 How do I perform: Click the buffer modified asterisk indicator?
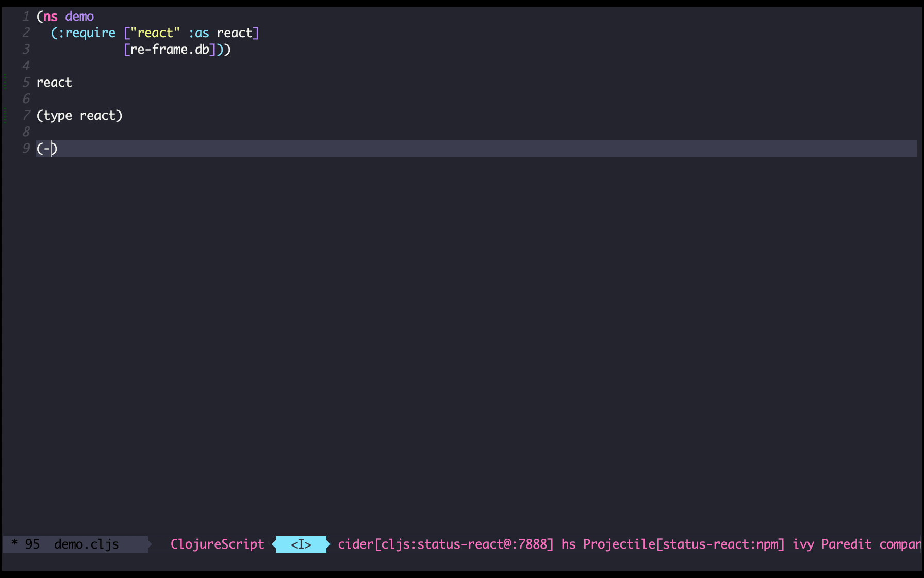pyautogui.click(x=14, y=544)
